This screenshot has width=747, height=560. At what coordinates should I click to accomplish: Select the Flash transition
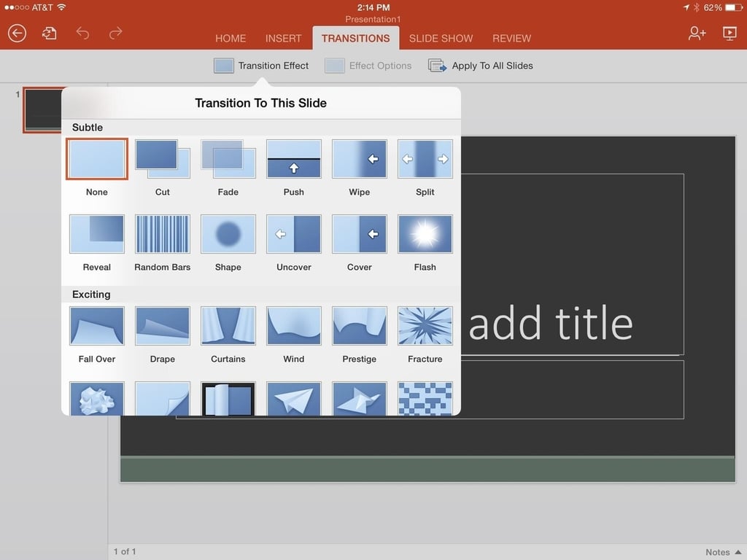click(425, 234)
